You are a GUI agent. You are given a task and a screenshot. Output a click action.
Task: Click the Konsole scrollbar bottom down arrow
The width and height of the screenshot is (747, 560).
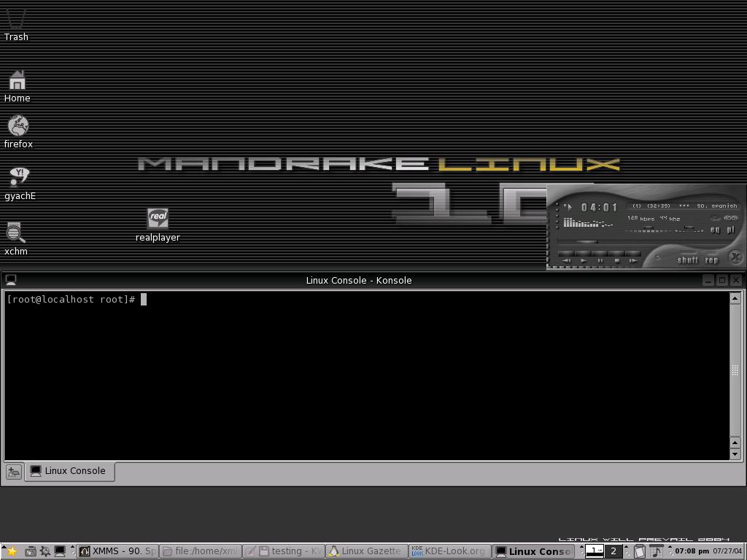point(735,454)
